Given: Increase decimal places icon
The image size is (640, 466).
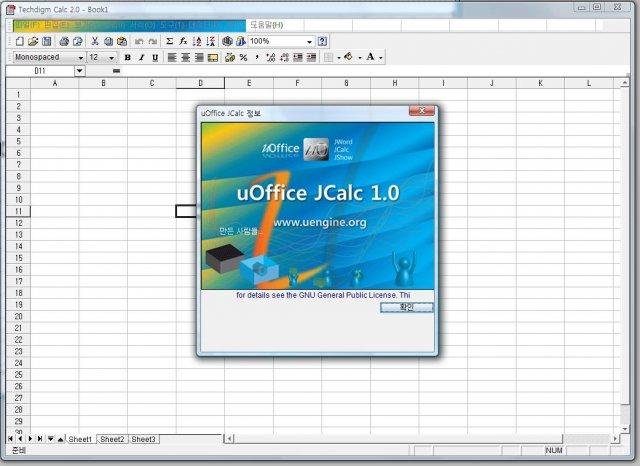Looking at the screenshot, I should pos(271,58).
